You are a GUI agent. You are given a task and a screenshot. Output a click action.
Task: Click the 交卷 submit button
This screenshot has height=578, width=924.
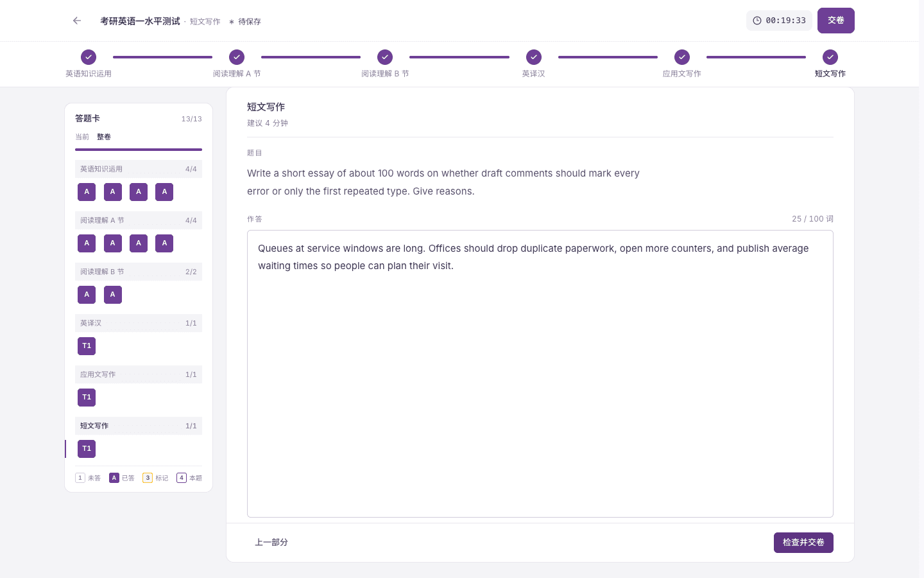tap(836, 21)
